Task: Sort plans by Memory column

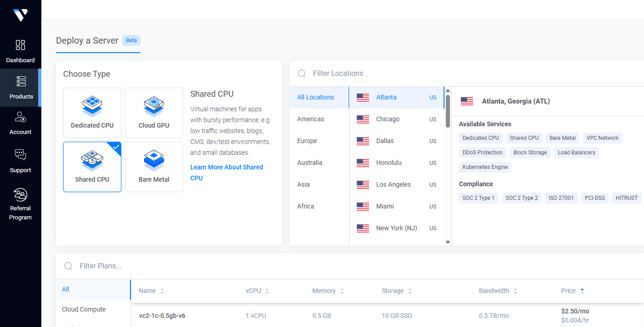Action: (x=328, y=291)
